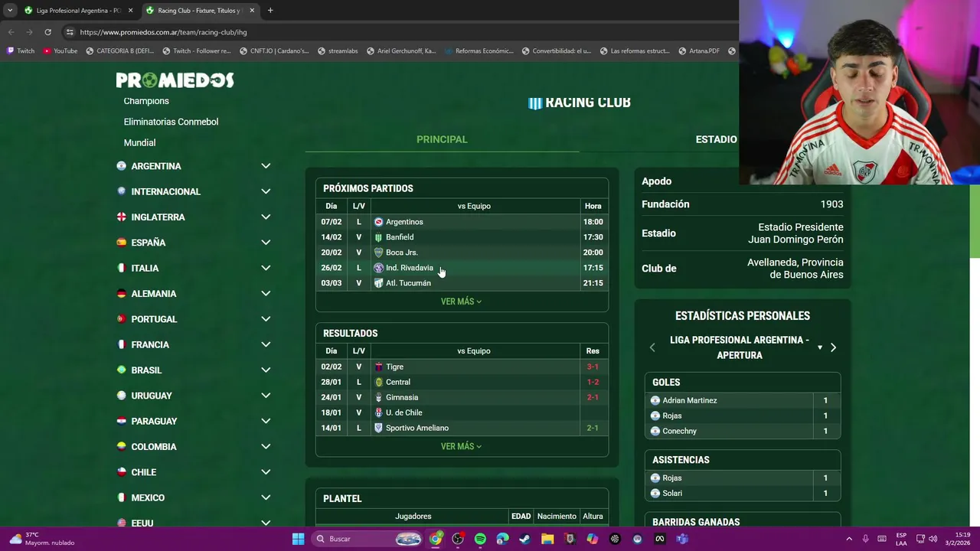Screen dimensions: 980x551
Task: Open the CNFT.IO Cardano bookmark
Action: pos(274,51)
